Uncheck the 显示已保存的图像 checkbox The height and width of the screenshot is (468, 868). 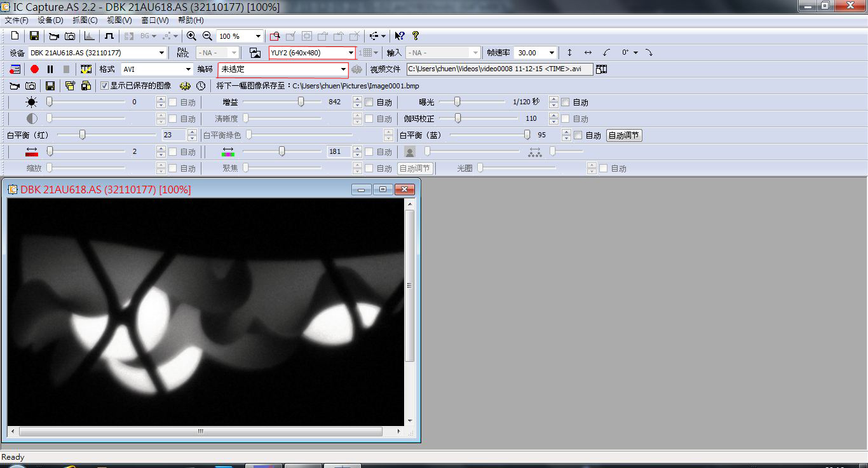point(104,86)
